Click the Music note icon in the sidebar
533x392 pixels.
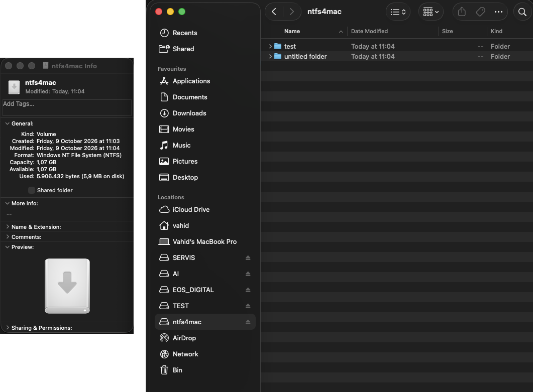pos(164,145)
